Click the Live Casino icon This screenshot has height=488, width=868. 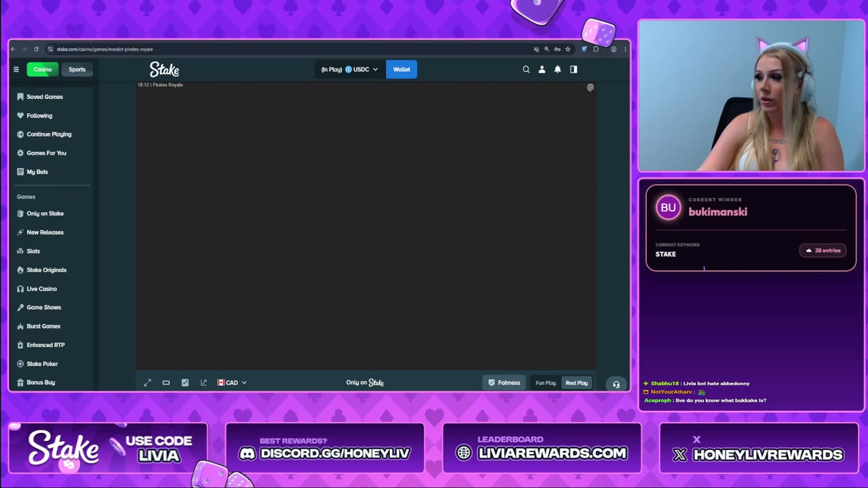(x=20, y=289)
